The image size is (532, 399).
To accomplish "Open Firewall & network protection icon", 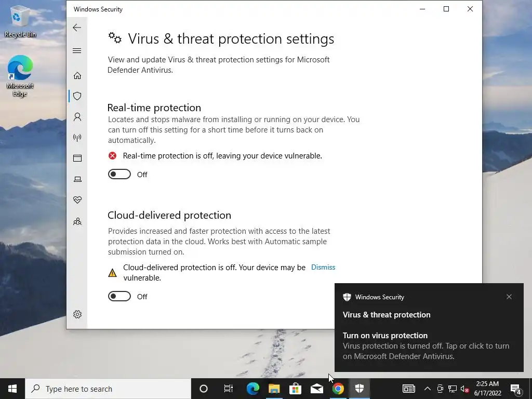I will tap(77, 137).
